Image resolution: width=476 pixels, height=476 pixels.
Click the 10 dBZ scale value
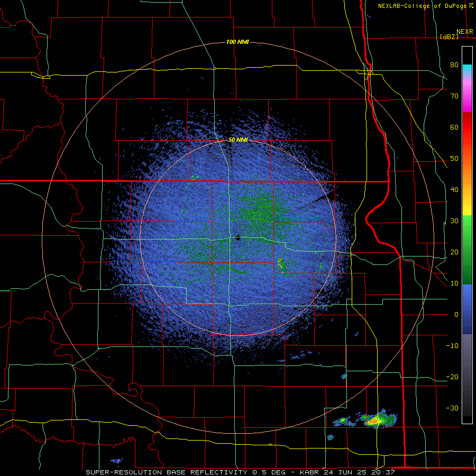tap(454, 283)
